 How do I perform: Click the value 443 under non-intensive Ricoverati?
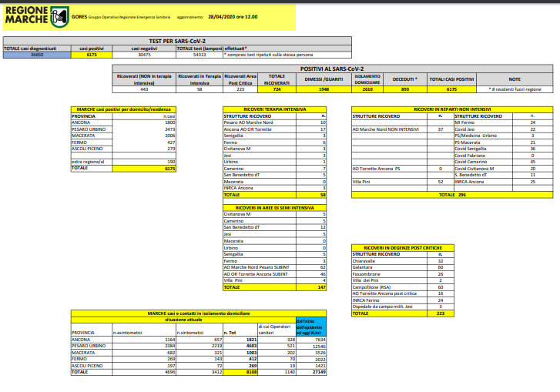pyautogui.click(x=144, y=89)
